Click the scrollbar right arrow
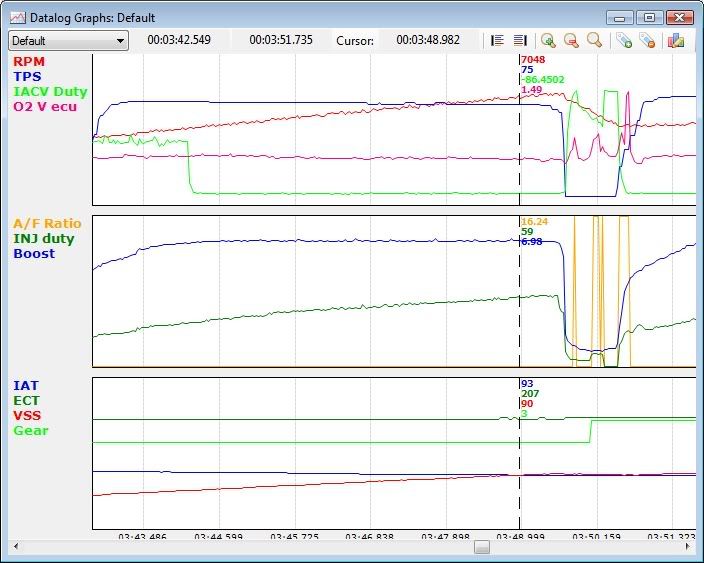Image resolution: width=704 pixels, height=563 pixels. [x=687, y=546]
